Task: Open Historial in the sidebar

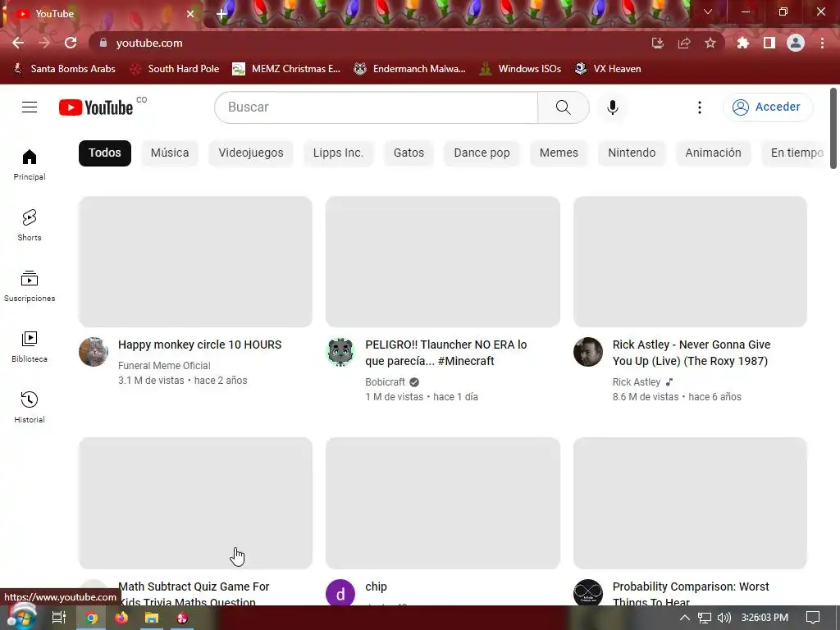Action: coord(30,407)
